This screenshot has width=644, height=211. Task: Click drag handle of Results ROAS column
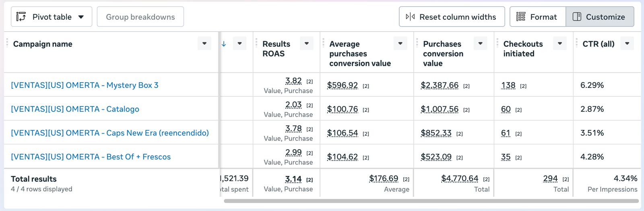tap(256, 43)
